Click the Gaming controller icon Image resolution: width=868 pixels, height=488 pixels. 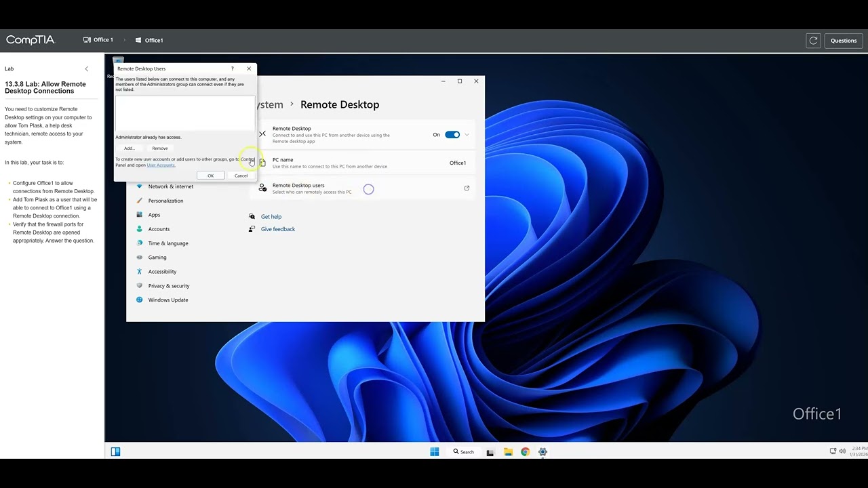[x=140, y=258]
